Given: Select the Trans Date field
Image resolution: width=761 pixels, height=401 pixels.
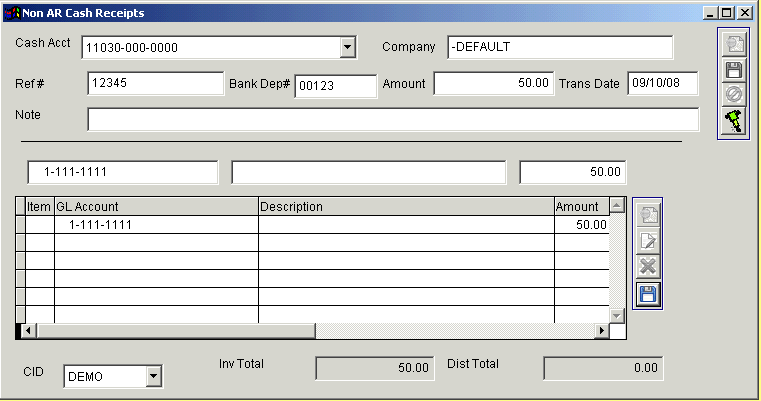Looking at the screenshot, I should coord(661,84).
